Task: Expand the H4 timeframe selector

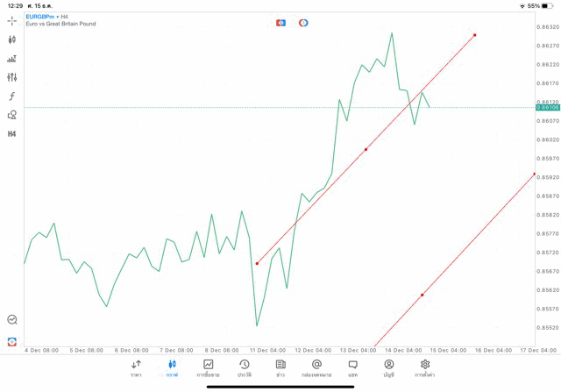Action: point(12,134)
